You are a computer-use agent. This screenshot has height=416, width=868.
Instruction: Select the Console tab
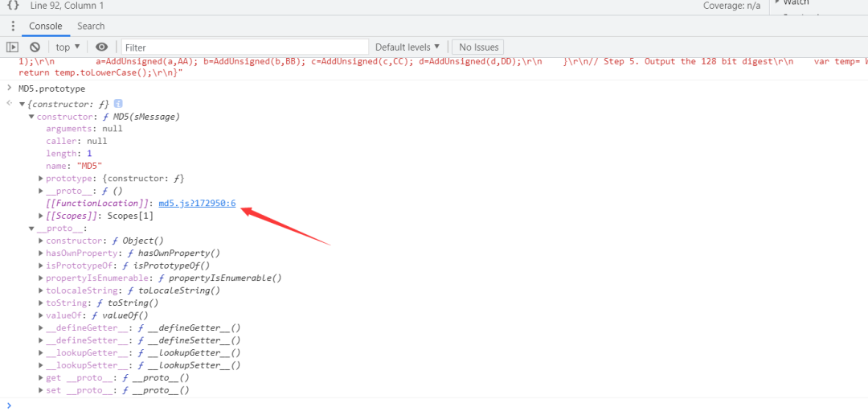[45, 26]
